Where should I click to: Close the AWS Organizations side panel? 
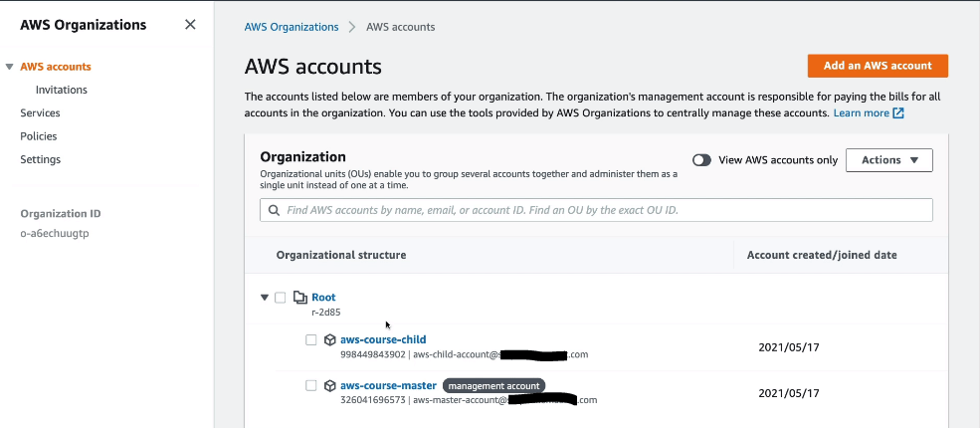click(x=190, y=25)
